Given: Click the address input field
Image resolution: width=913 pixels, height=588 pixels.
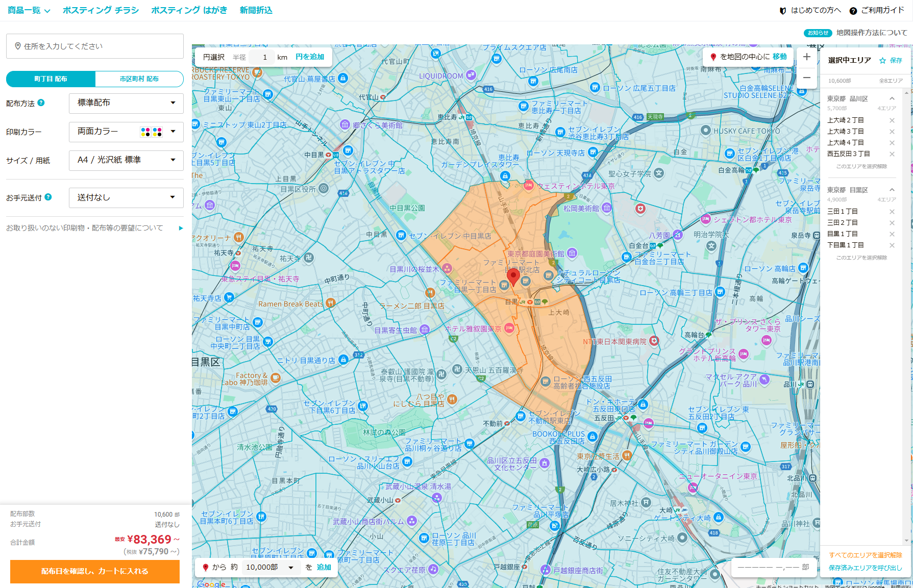Looking at the screenshot, I should pyautogui.click(x=95, y=46).
